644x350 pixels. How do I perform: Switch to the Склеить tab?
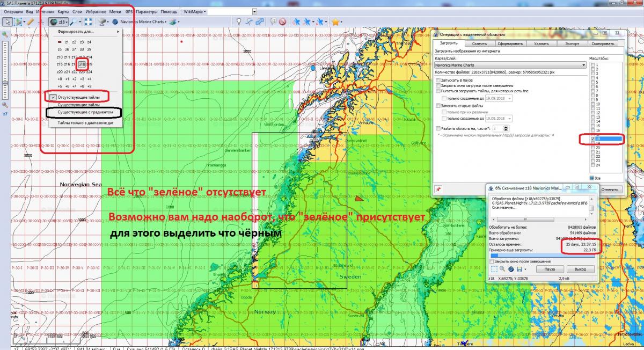(479, 43)
